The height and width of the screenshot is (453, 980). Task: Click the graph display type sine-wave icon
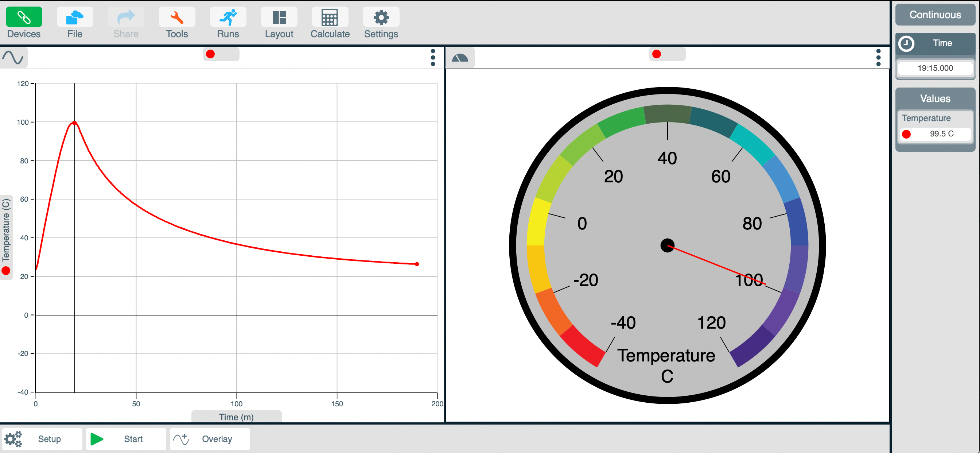coord(13,58)
